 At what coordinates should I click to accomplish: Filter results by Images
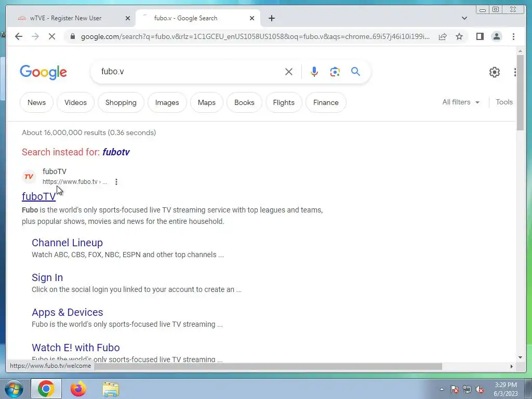167,102
